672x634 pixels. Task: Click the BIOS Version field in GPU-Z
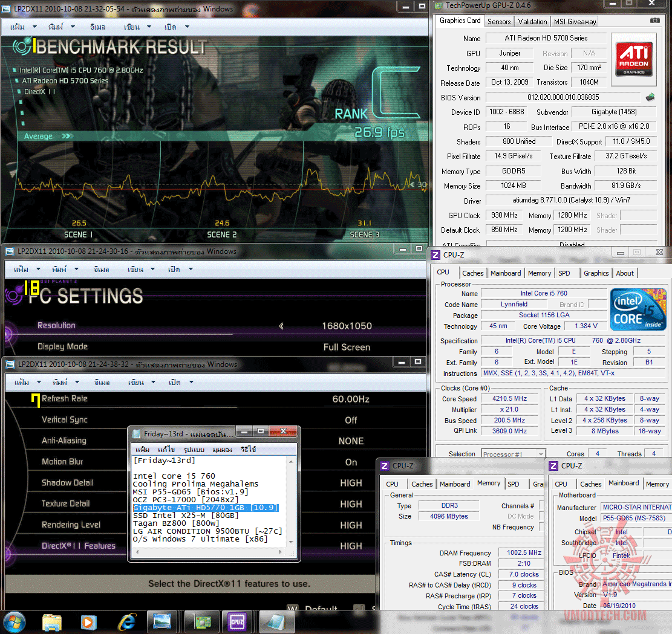point(563,97)
